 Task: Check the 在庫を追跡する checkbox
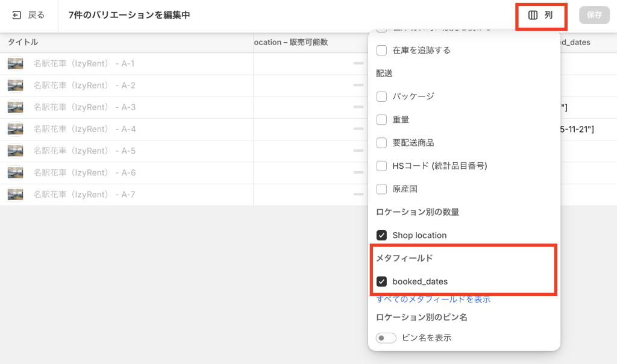point(381,50)
